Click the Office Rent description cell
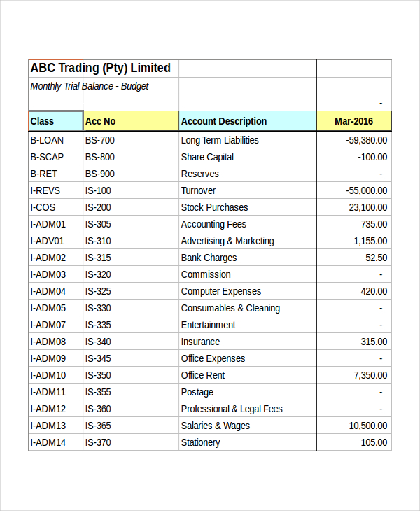Screen dimensions: 420x511 pyautogui.click(x=203, y=375)
